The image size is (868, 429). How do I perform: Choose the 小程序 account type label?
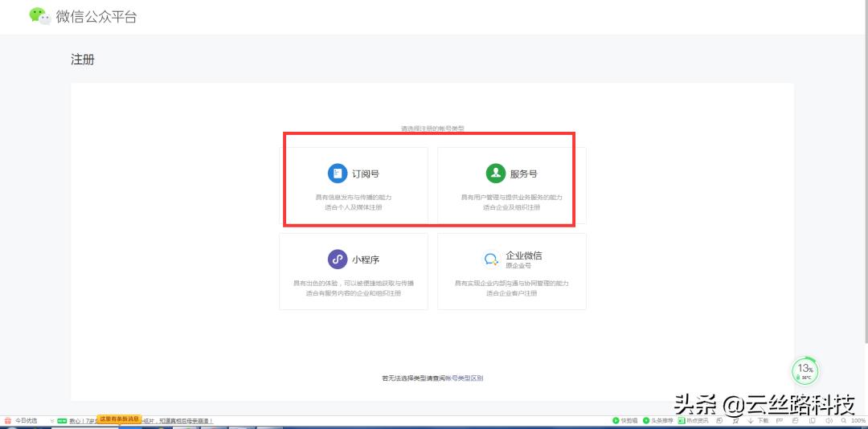366,259
